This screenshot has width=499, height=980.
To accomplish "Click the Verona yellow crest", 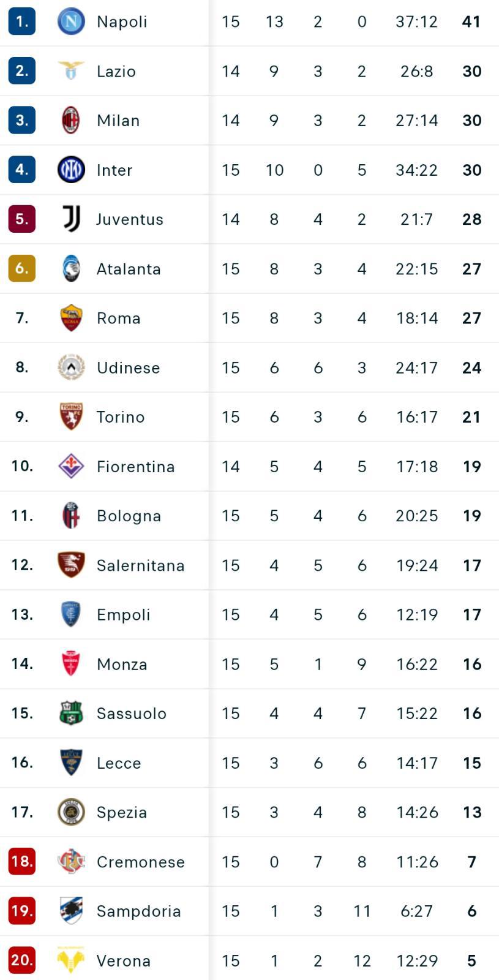I will (71, 960).
